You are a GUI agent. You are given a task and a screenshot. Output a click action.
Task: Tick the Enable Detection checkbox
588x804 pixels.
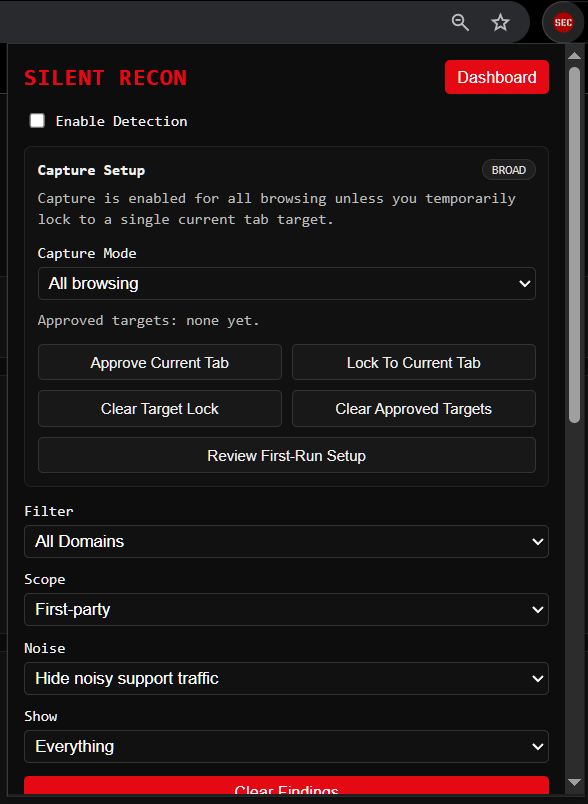[37, 121]
